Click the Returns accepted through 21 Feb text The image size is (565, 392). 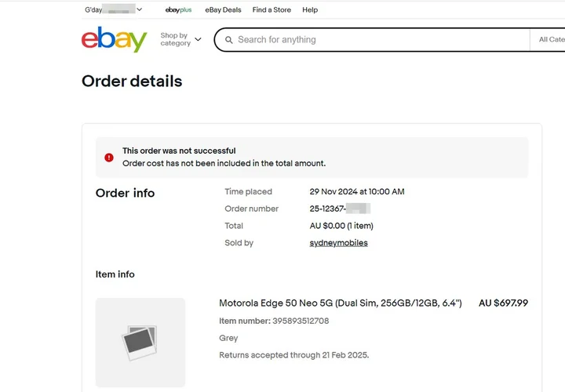[x=293, y=355]
